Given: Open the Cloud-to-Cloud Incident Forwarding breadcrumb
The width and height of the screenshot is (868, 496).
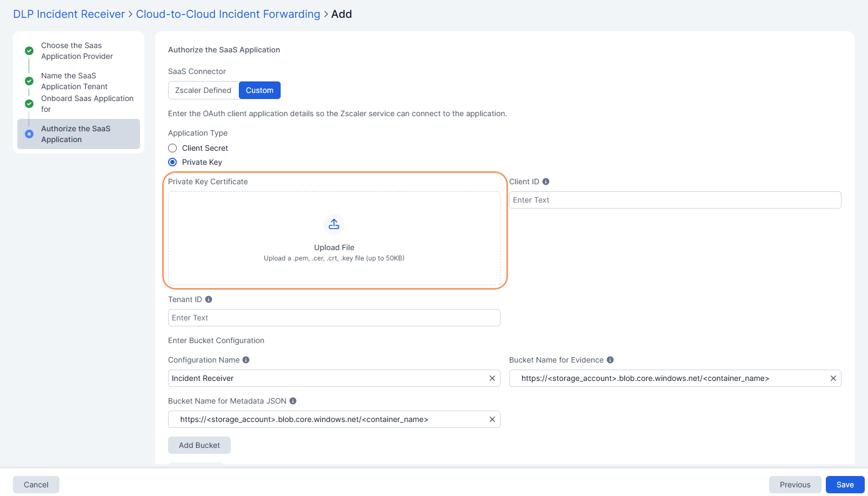Looking at the screenshot, I should pyautogui.click(x=228, y=14).
